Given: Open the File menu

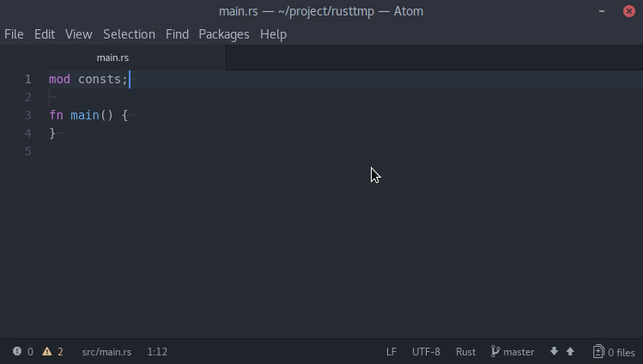Looking at the screenshot, I should 14,34.
